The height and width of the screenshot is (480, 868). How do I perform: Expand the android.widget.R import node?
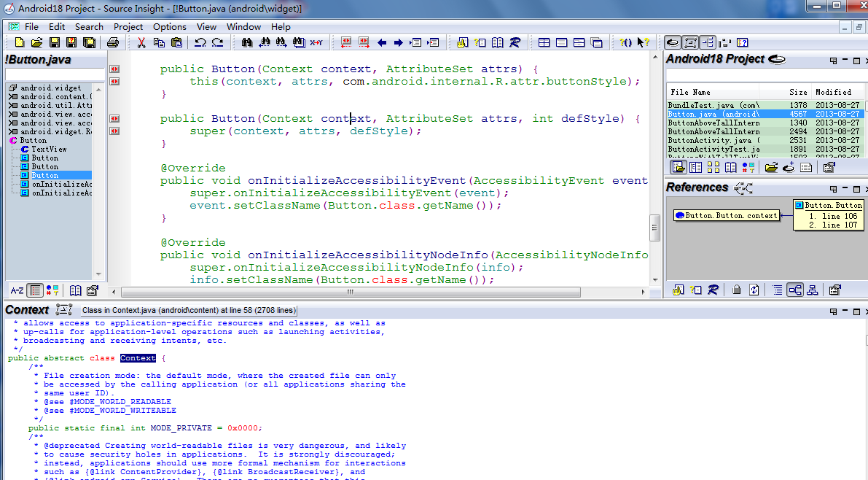coord(12,132)
